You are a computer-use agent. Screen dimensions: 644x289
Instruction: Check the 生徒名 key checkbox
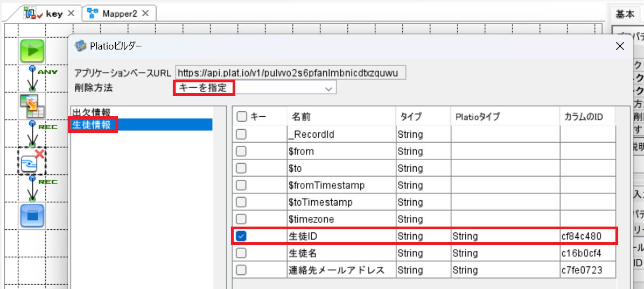point(241,253)
